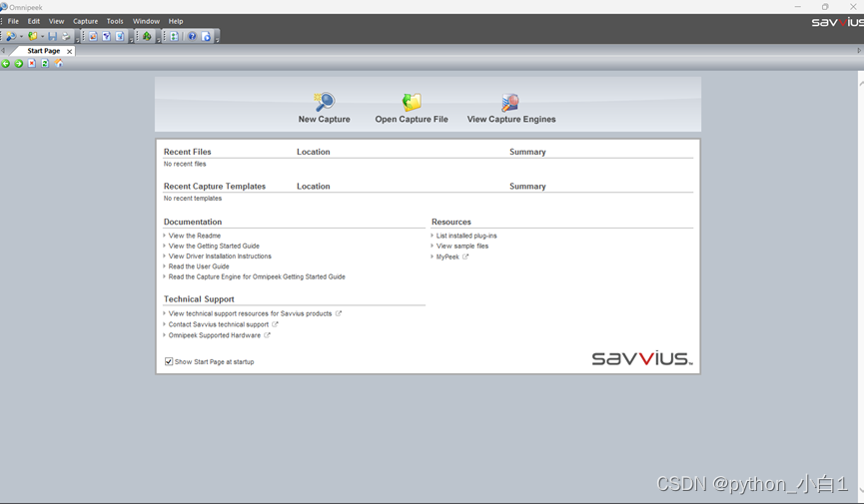Click the document icon right of the funnel icon
This screenshot has height=504, width=864.
click(x=120, y=36)
